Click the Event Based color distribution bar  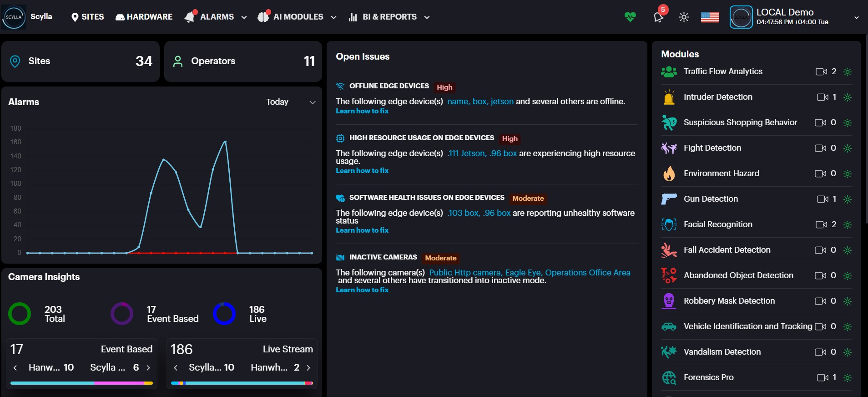(81, 383)
